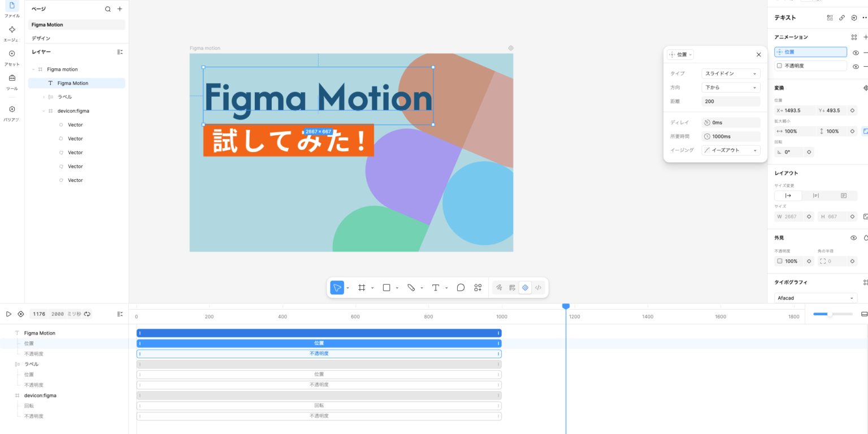Select the 位置 animation entry

point(810,52)
